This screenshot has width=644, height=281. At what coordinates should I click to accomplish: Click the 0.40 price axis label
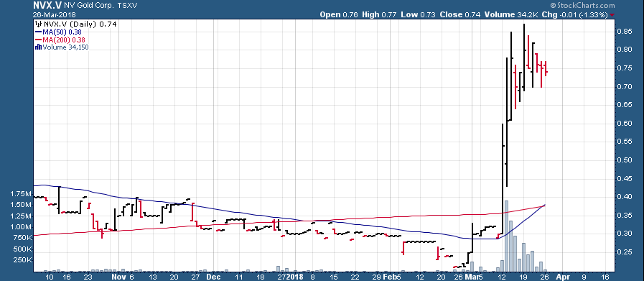[x=624, y=197]
